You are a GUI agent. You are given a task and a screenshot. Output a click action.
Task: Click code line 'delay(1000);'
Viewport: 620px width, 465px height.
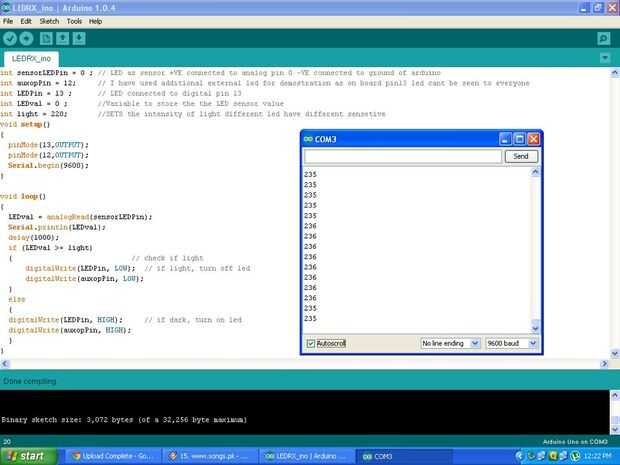click(x=34, y=237)
